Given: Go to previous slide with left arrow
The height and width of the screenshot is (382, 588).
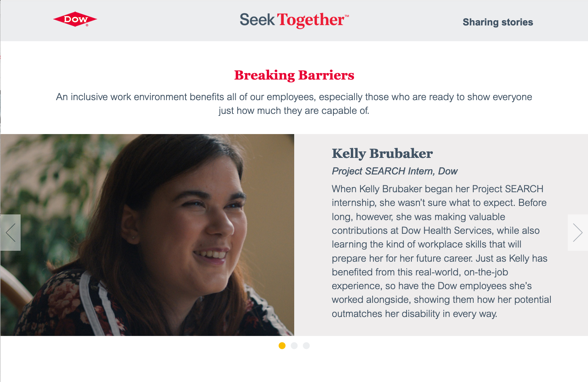Looking at the screenshot, I should [x=11, y=233].
